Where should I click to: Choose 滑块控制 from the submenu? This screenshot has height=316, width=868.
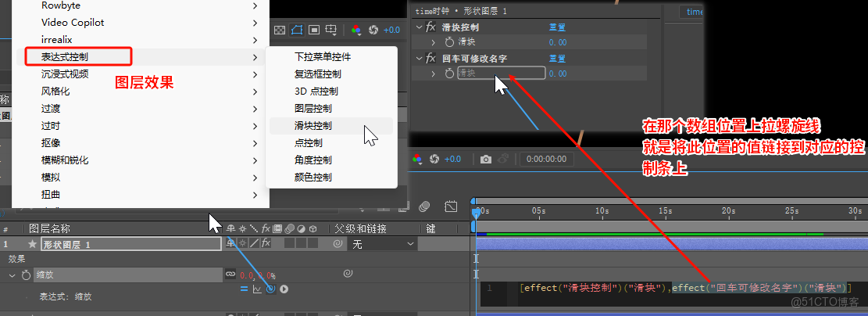(x=331, y=126)
